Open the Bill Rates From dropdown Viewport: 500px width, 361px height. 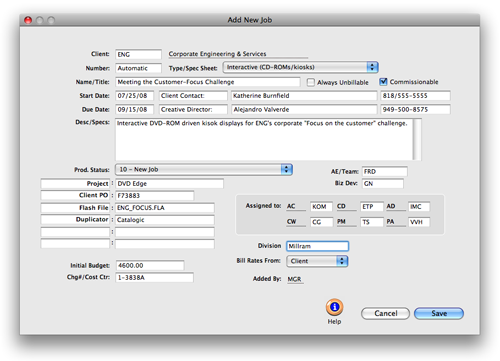[x=317, y=261]
